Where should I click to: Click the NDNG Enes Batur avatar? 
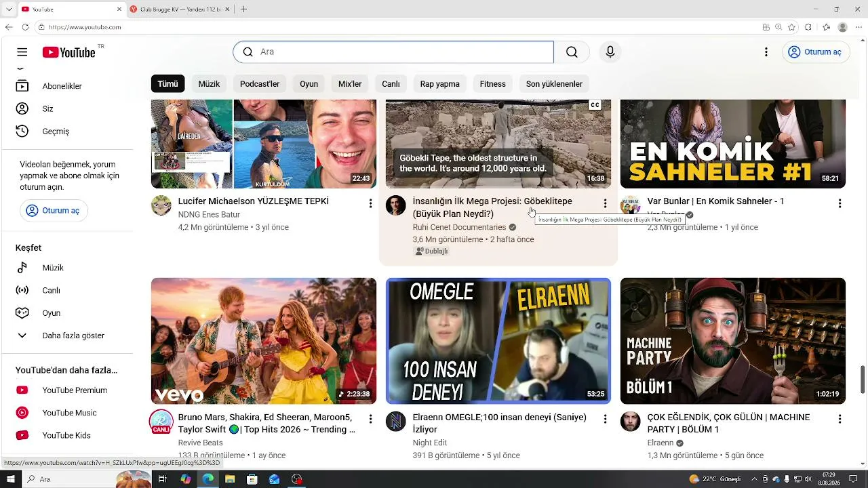[x=161, y=205]
